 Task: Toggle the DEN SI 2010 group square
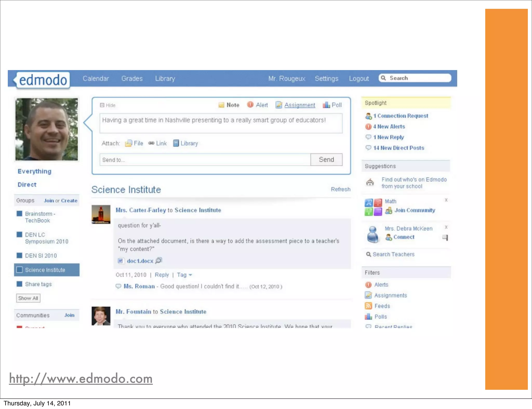[19, 255]
